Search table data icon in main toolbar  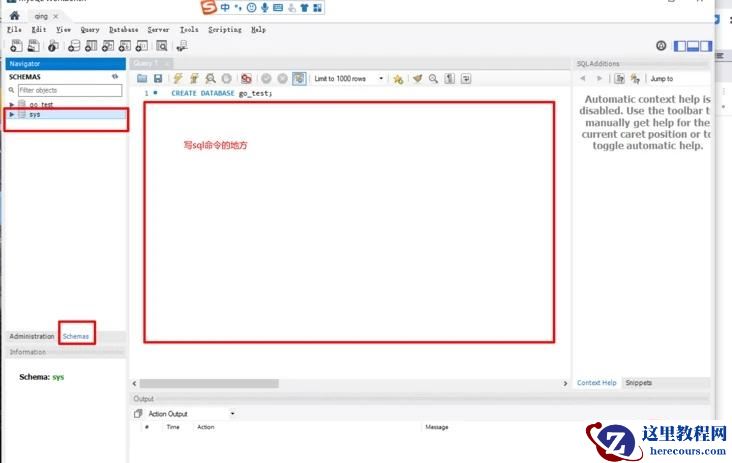point(162,46)
